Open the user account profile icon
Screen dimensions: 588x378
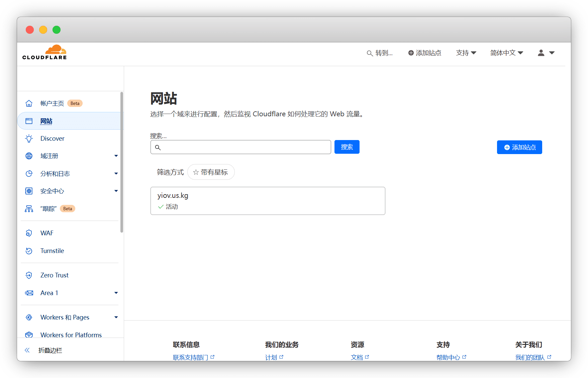coord(541,53)
